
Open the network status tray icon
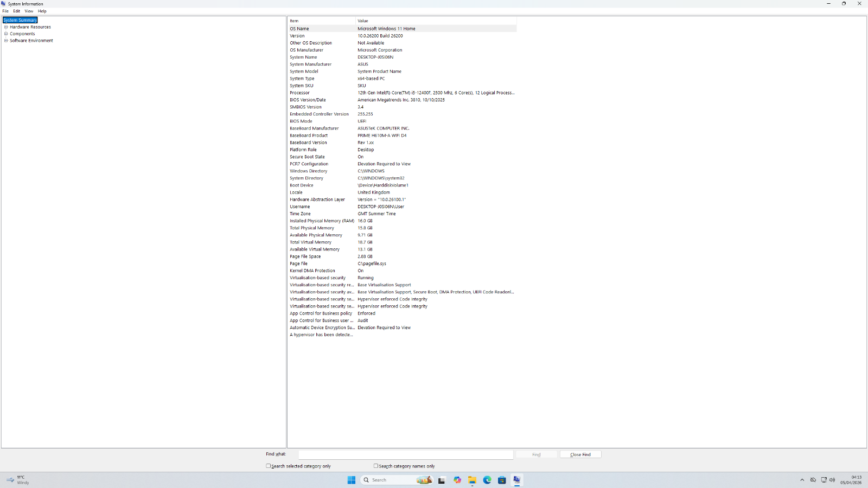(x=824, y=480)
